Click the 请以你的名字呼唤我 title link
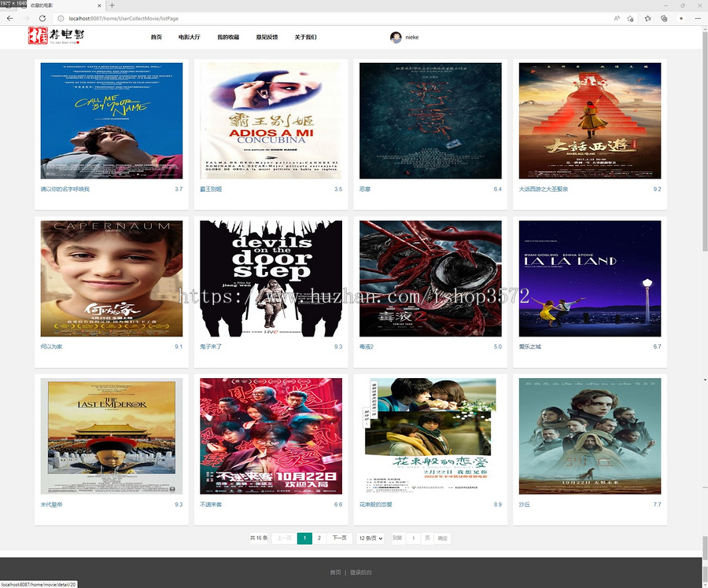Screen dimensions: 708x588 pyautogui.click(x=65, y=189)
